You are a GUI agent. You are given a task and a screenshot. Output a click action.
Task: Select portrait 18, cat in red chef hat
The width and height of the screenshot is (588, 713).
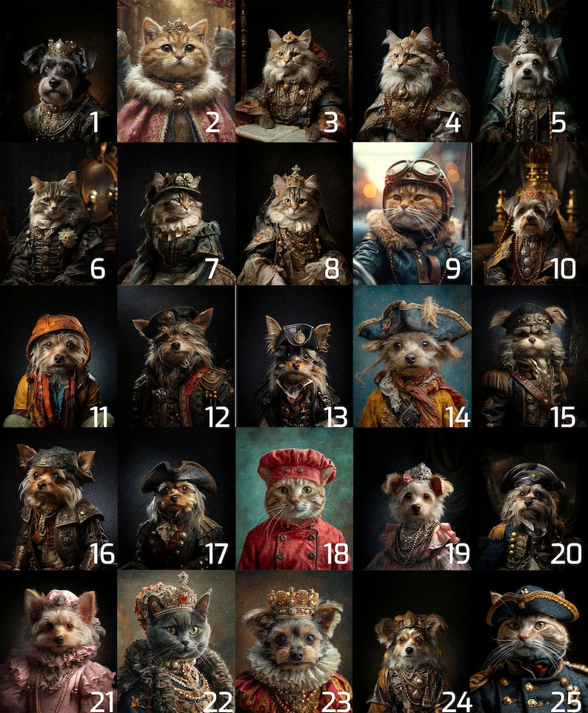pos(295,499)
